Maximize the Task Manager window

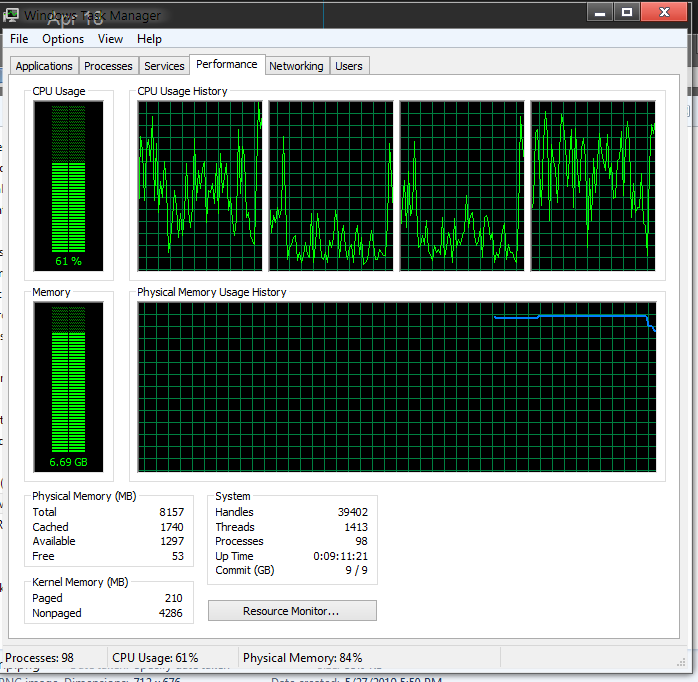(x=627, y=12)
